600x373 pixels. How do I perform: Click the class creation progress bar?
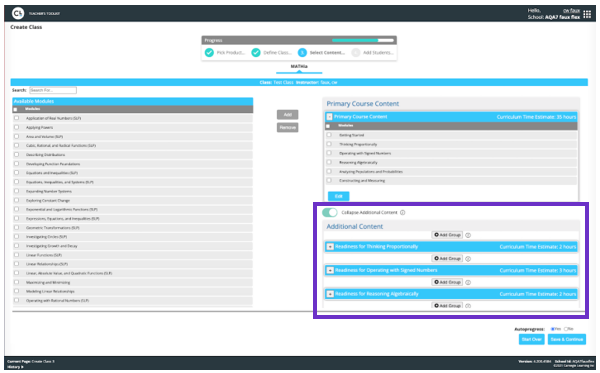click(363, 40)
